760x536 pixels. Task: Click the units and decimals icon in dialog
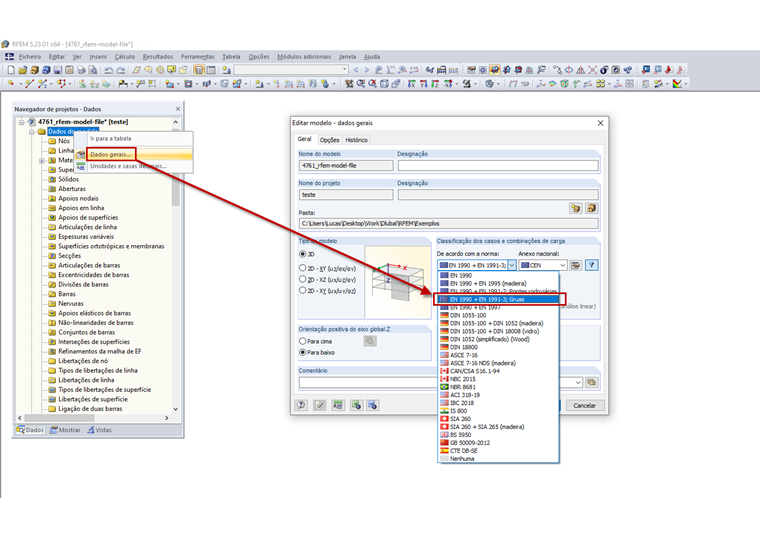pyautogui.click(x=338, y=405)
